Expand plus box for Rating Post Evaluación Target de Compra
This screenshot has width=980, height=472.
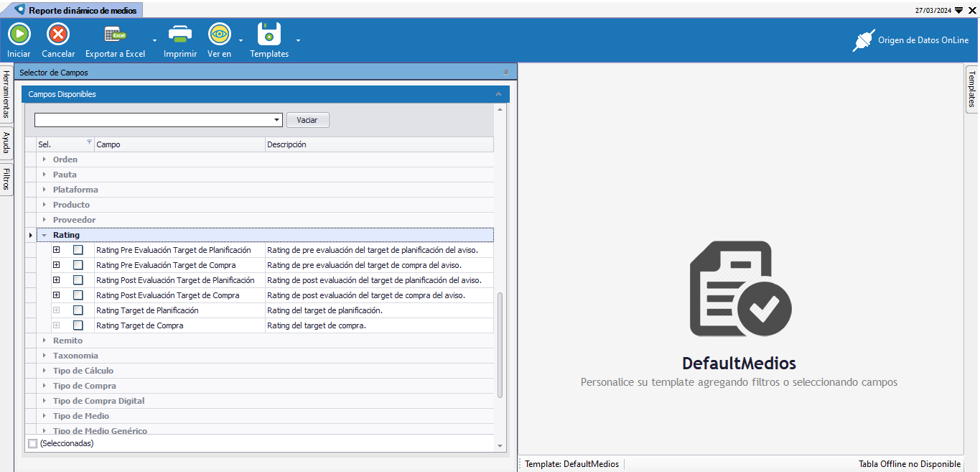pyautogui.click(x=57, y=295)
